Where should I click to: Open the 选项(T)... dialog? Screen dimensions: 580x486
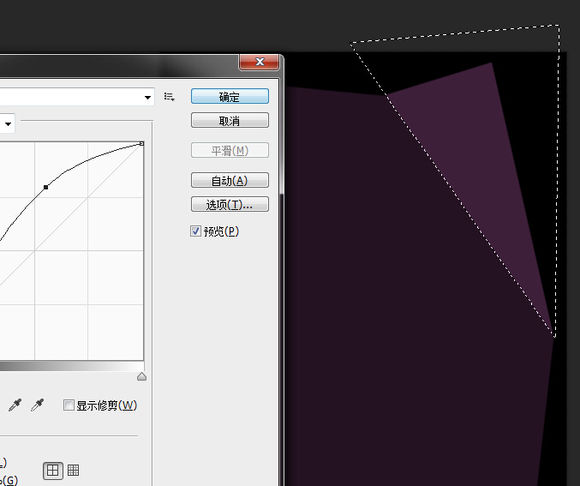[230, 204]
